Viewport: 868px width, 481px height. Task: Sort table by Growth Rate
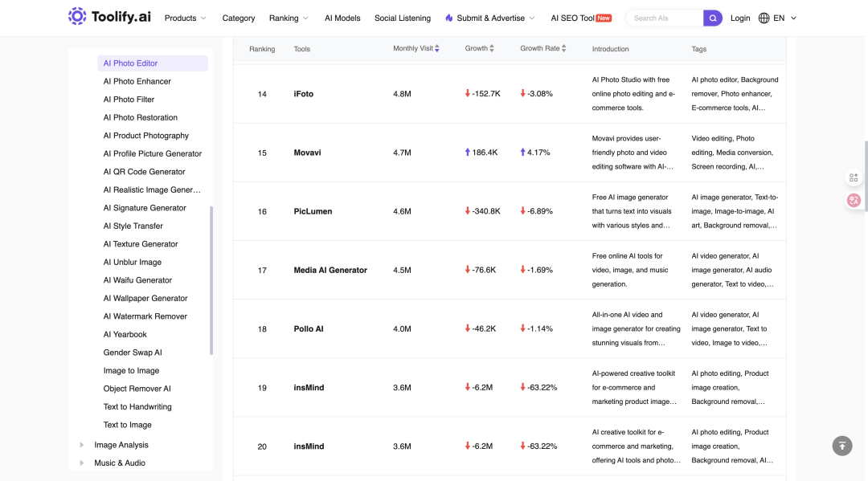[x=563, y=49]
